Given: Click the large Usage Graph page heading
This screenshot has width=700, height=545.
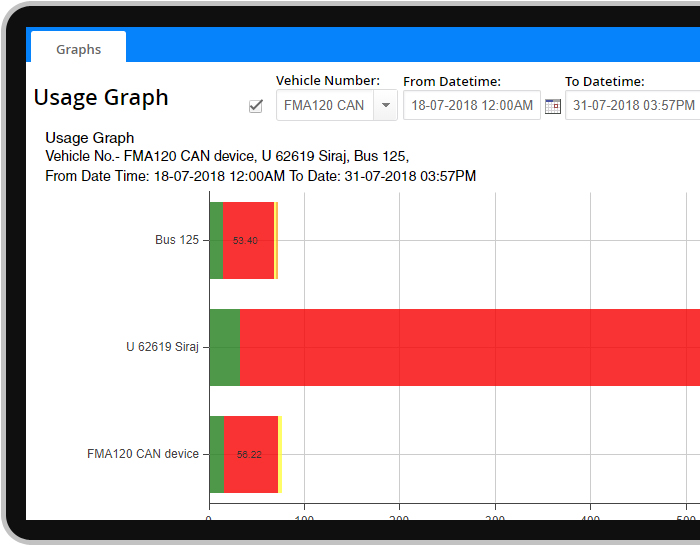Looking at the screenshot, I should click(x=101, y=97).
